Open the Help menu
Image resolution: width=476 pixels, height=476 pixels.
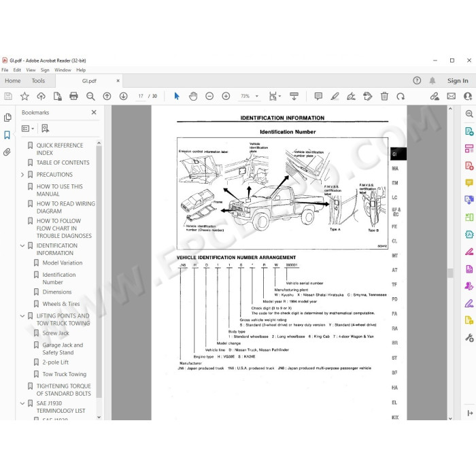pyautogui.click(x=81, y=70)
